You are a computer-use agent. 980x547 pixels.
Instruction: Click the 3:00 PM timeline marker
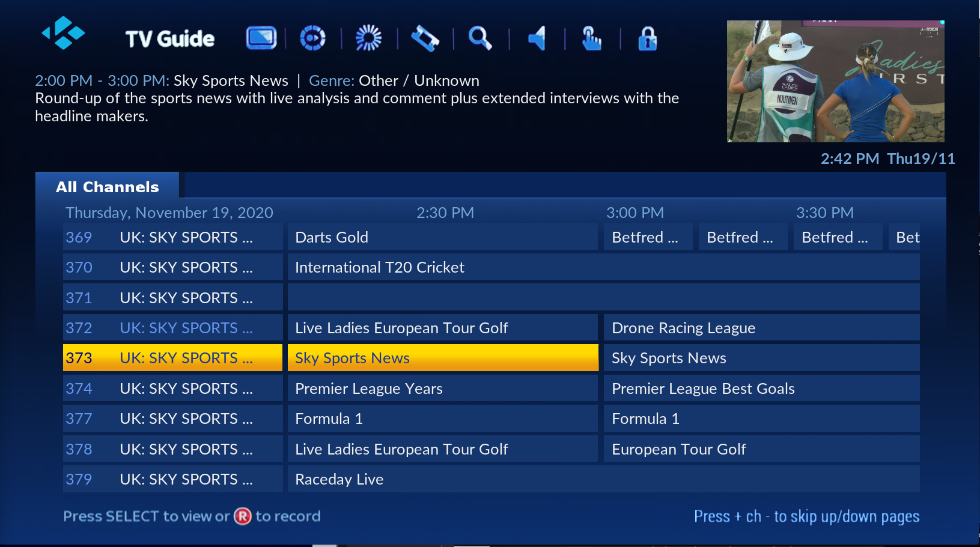tap(635, 213)
